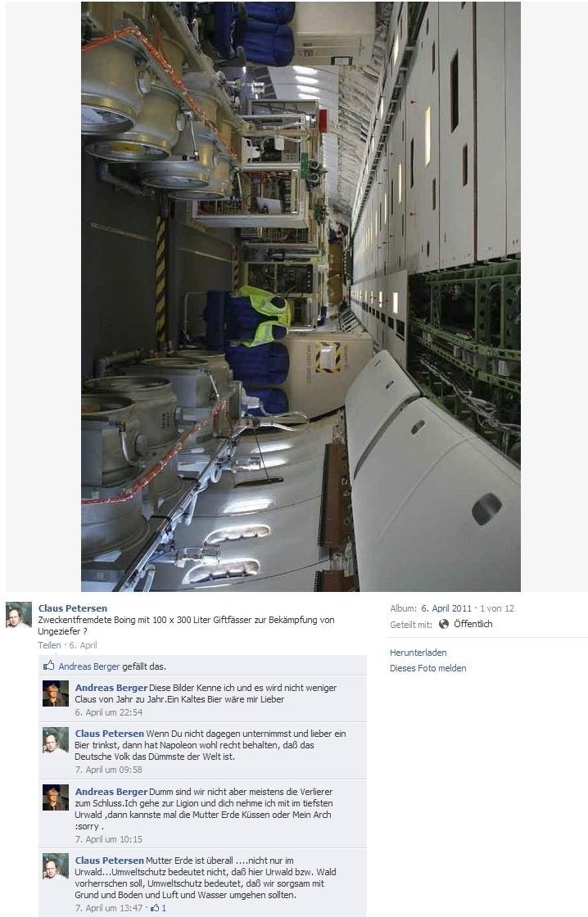This screenshot has height=917, width=588.
Task: Open Claus Petersen's profile from the caption name
Action: (73, 608)
